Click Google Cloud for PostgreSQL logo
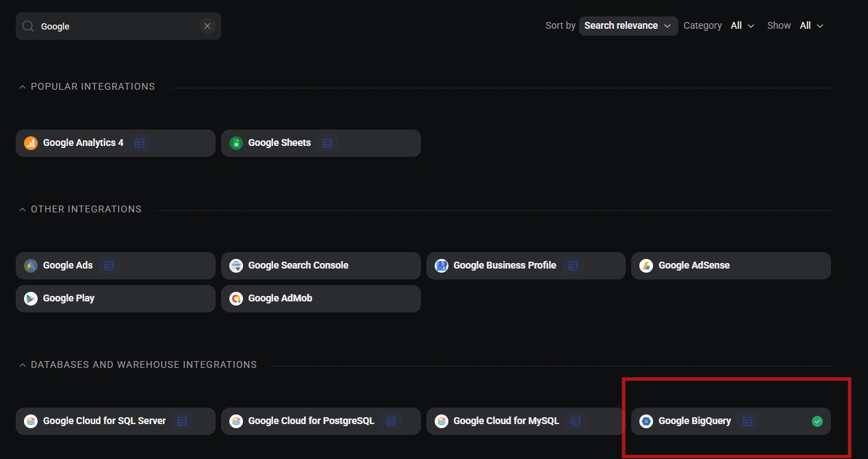Viewport: 868px width, 459px height. click(x=236, y=421)
